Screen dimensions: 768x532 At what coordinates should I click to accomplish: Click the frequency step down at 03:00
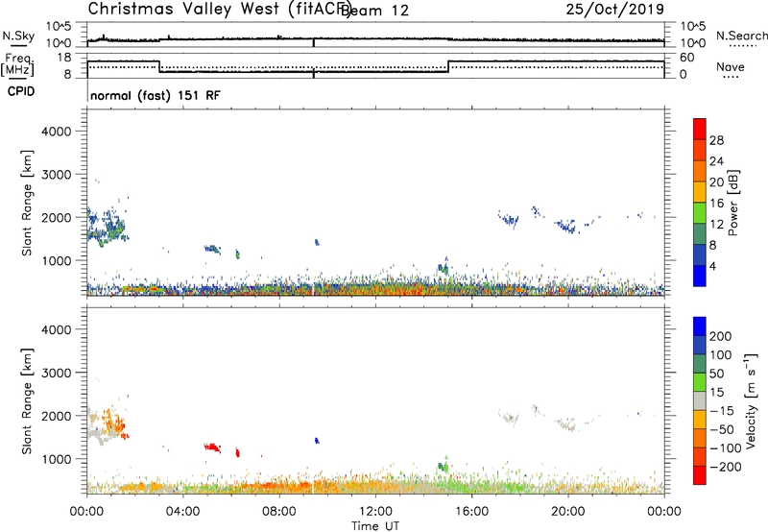coord(159,66)
